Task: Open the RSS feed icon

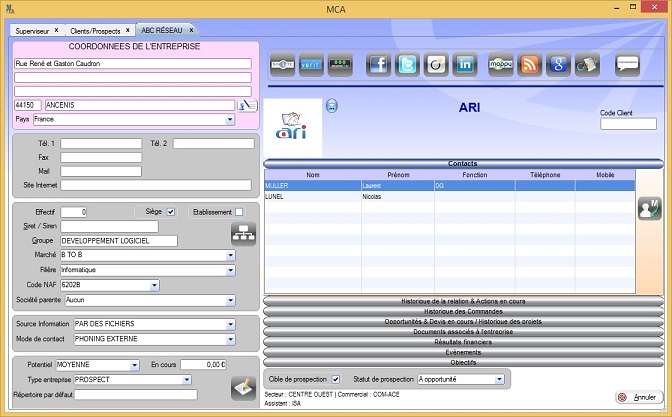Action: (531, 65)
